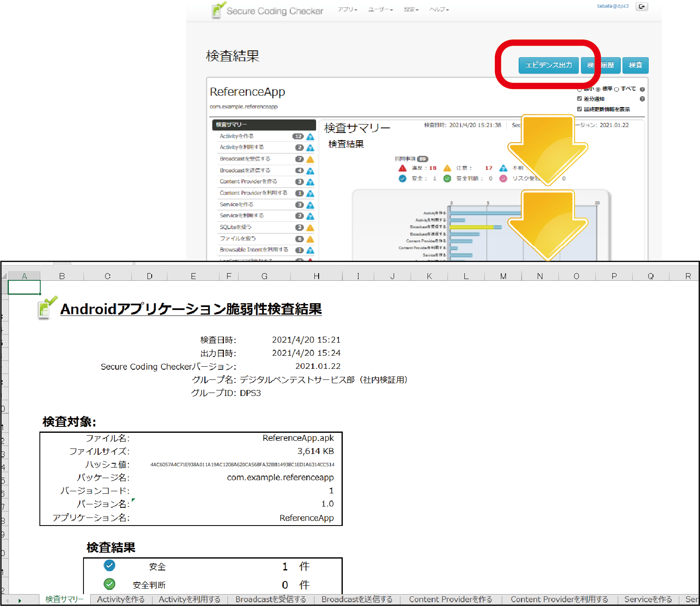Click エビデンス出力 button
Screen dimensions: 700x606
point(549,65)
